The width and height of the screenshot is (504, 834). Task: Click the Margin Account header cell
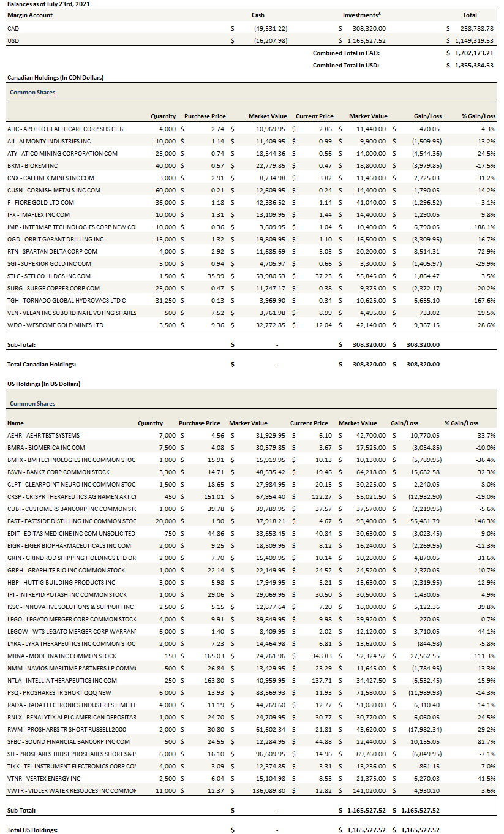(x=30, y=15)
